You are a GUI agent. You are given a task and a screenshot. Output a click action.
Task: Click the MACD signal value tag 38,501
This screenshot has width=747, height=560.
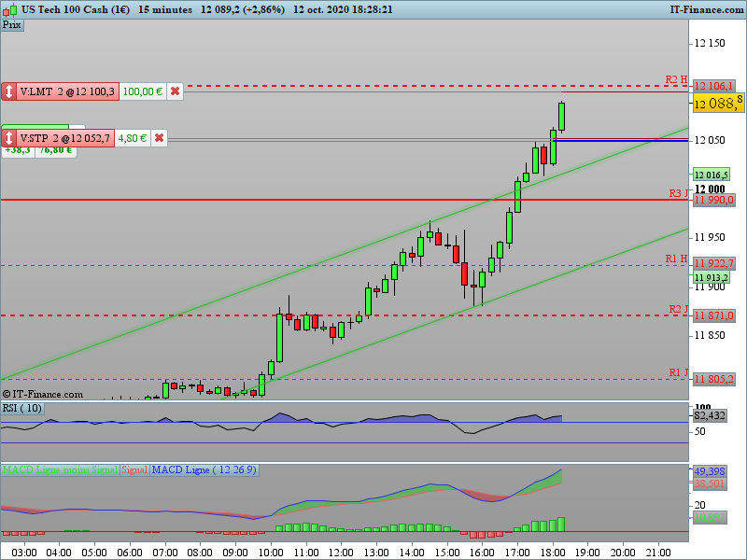coord(710,483)
